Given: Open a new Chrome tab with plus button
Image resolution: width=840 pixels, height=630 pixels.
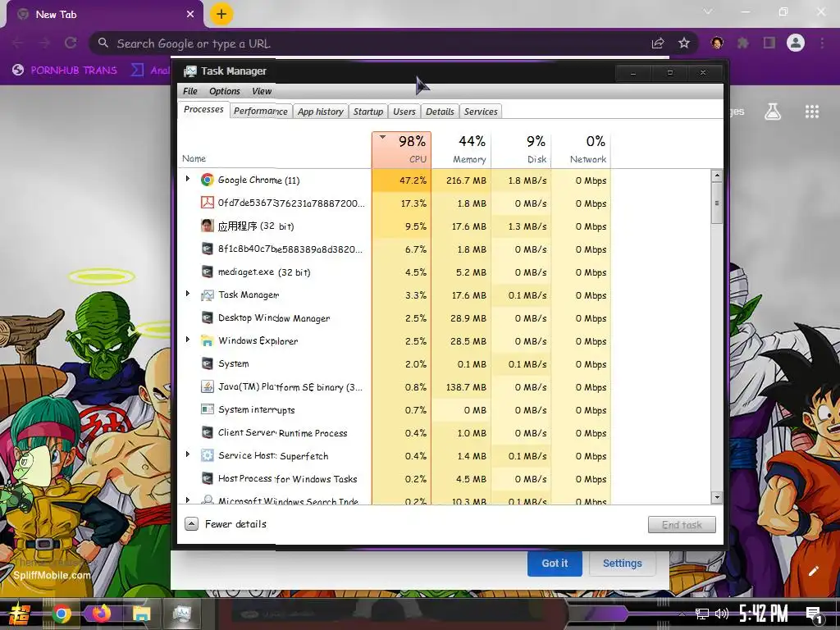Looking at the screenshot, I should point(221,15).
